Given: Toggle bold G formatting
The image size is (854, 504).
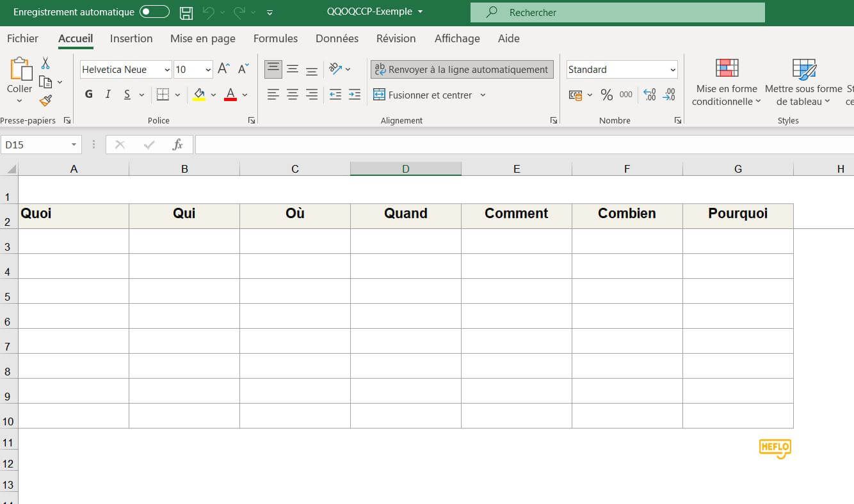Looking at the screenshot, I should (89, 95).
